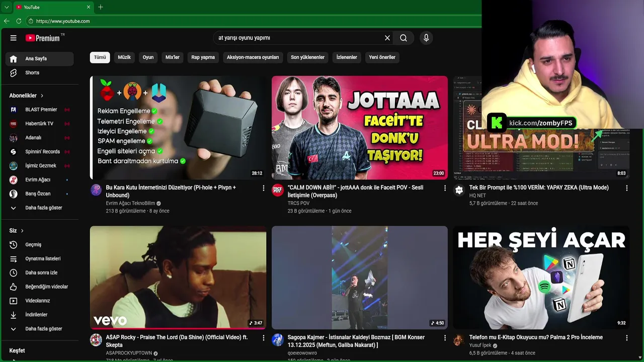
Task: Select Son yüklenenler filter chip
Action: tap(307, 57)
